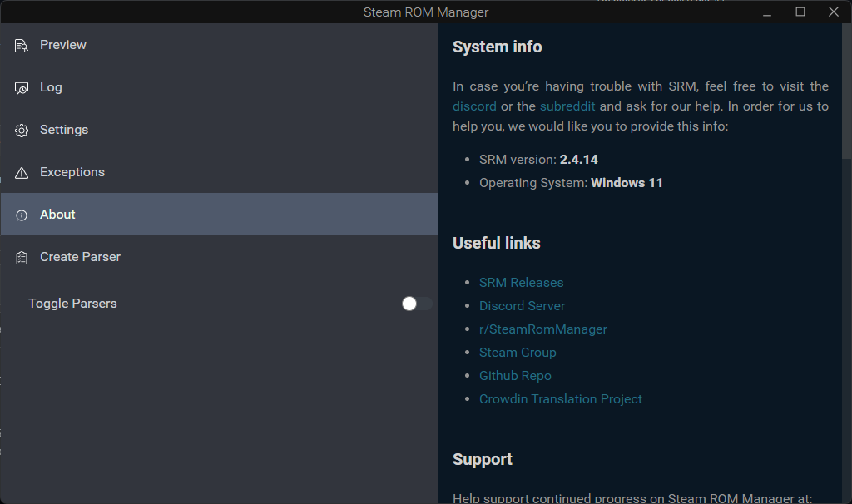
Task: Click the Log icon in the sidebar
Action: pyautogui.click(x=21, y=87)
